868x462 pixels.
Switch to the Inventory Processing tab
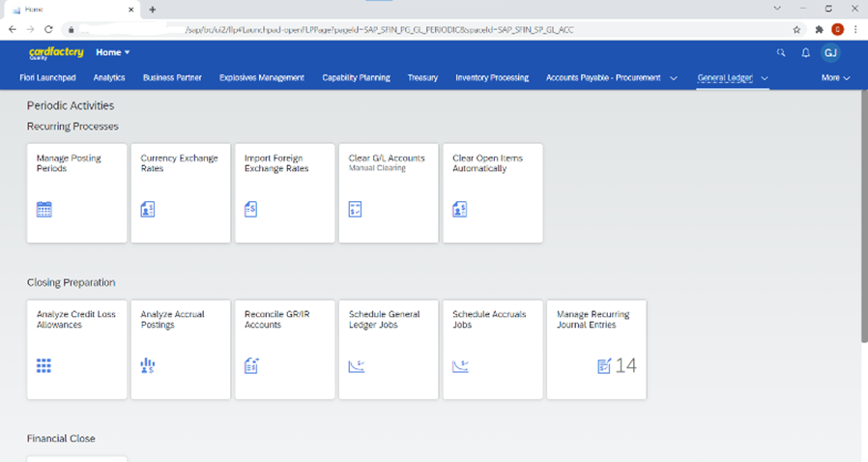point(492,78)
